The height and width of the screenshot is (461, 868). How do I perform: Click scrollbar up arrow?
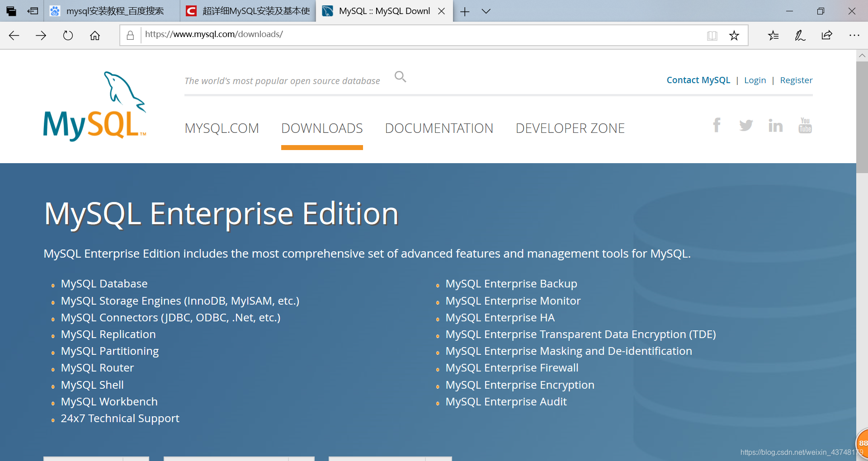click(862, 56)
